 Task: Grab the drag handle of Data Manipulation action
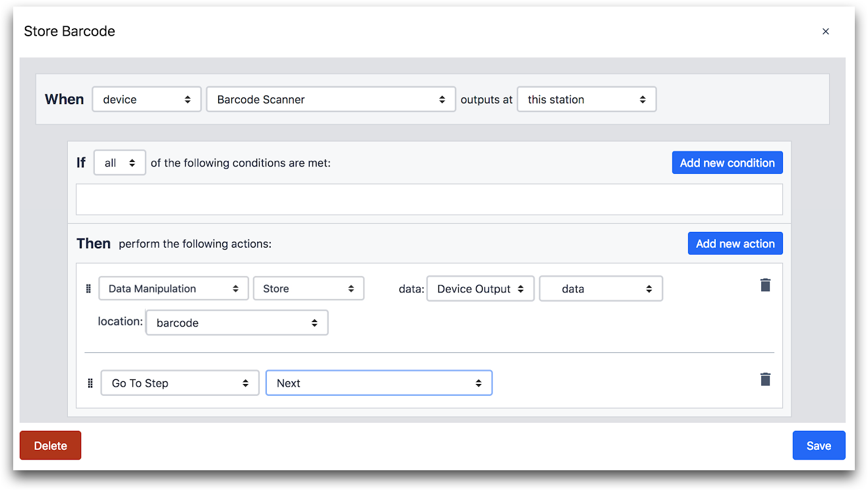click(89, 288)
